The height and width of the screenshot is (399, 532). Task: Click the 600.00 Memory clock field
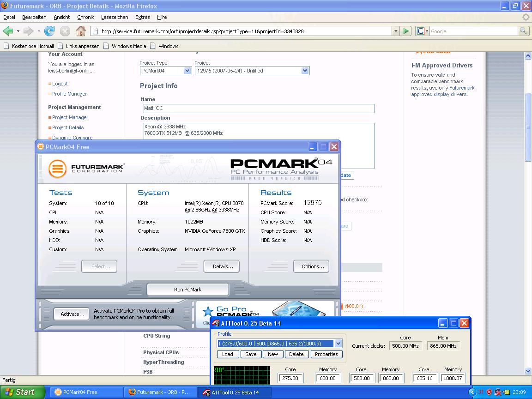(x=328, y=378)
